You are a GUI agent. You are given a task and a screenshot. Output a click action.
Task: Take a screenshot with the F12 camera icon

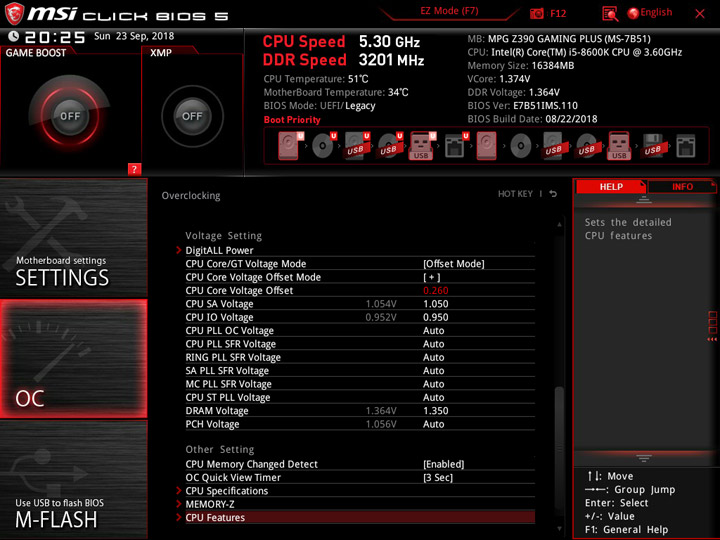point(536,13)
